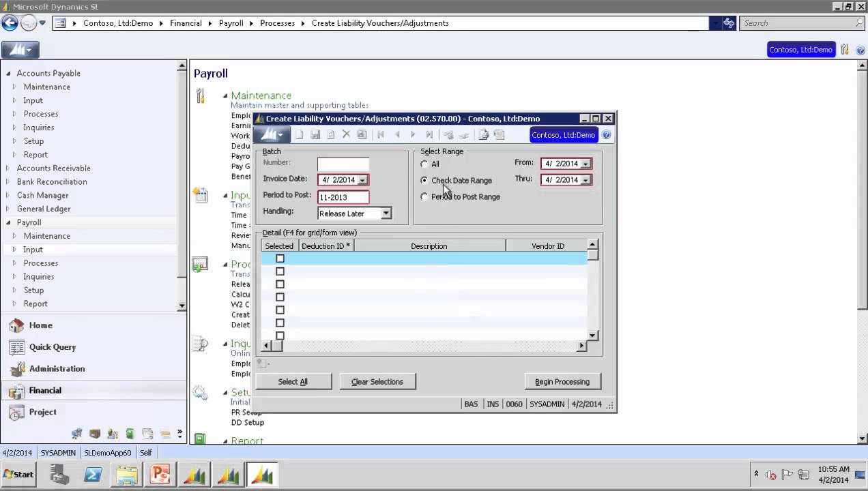The image size is (868, 491).
Task: Check the fourth Selected checkbox in detail grid
Action: coord(280,297)
